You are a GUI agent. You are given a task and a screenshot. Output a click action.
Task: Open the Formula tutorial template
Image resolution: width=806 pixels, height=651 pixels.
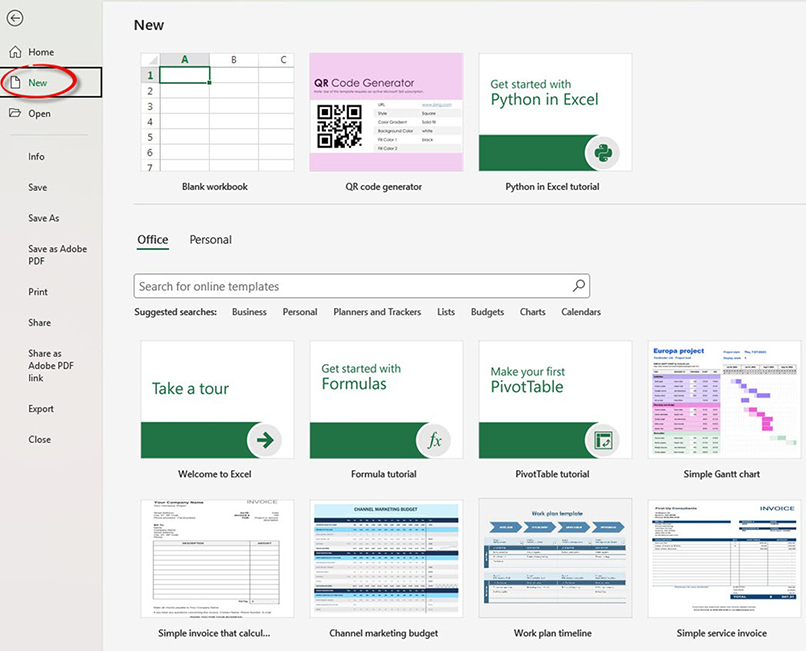point(386,400)
